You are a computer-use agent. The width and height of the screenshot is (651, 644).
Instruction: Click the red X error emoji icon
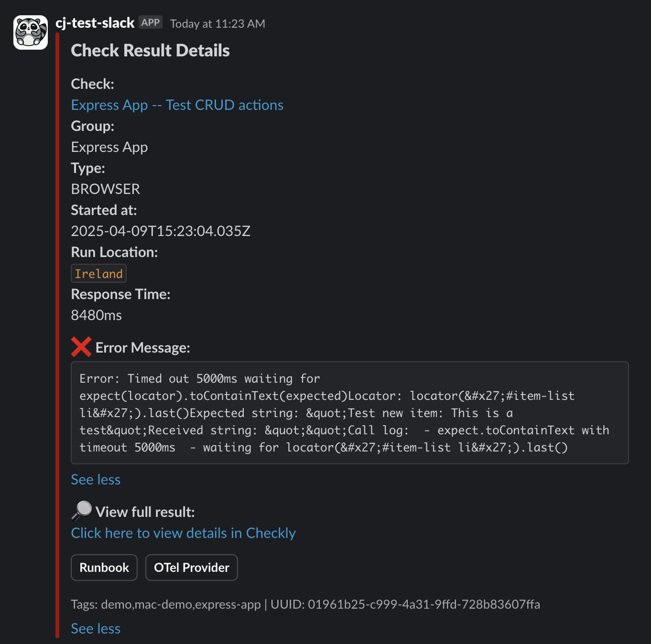[81, 347]
